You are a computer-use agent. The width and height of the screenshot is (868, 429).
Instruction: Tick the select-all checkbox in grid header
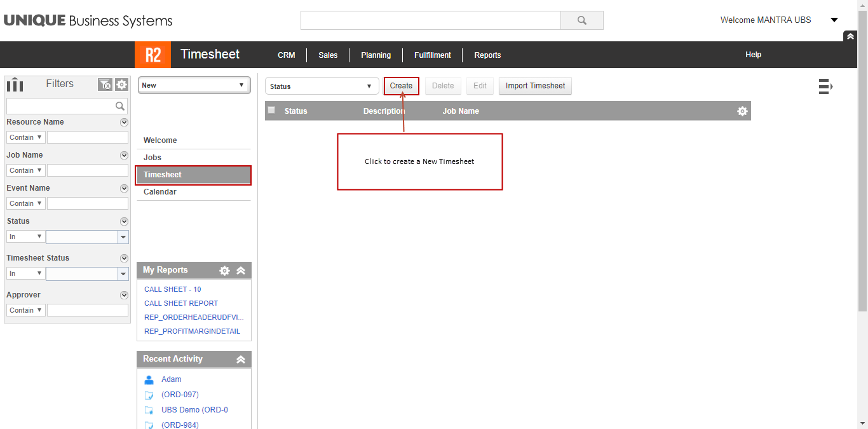tap(272, 111)
